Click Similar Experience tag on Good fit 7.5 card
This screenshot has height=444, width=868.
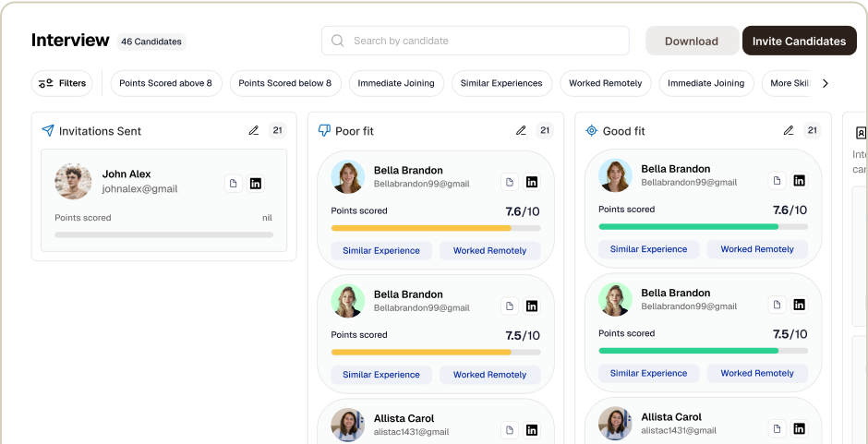(x=649, y=373)
